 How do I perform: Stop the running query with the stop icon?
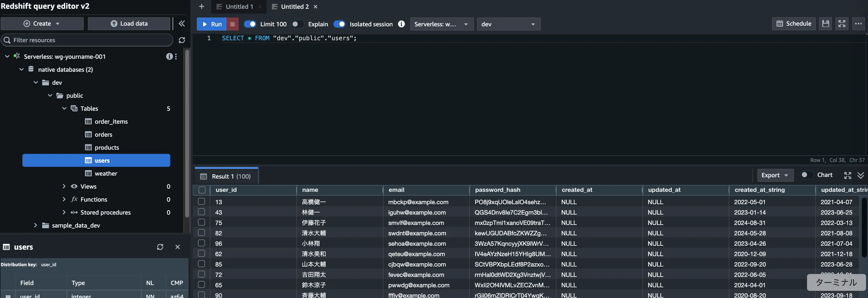233,24
